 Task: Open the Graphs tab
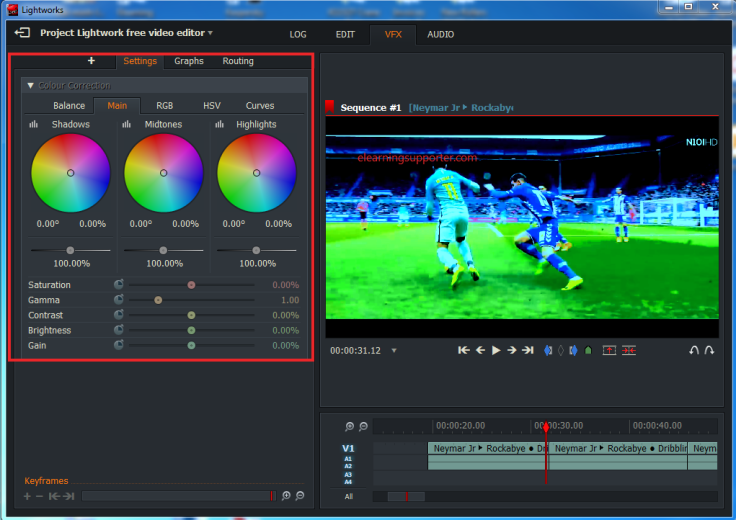click(x=189, y=61)
